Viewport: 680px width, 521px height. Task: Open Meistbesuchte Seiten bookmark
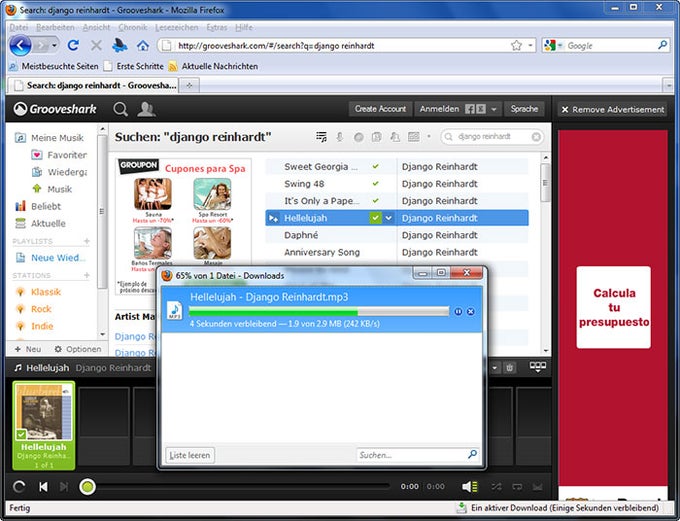[55, 66]
